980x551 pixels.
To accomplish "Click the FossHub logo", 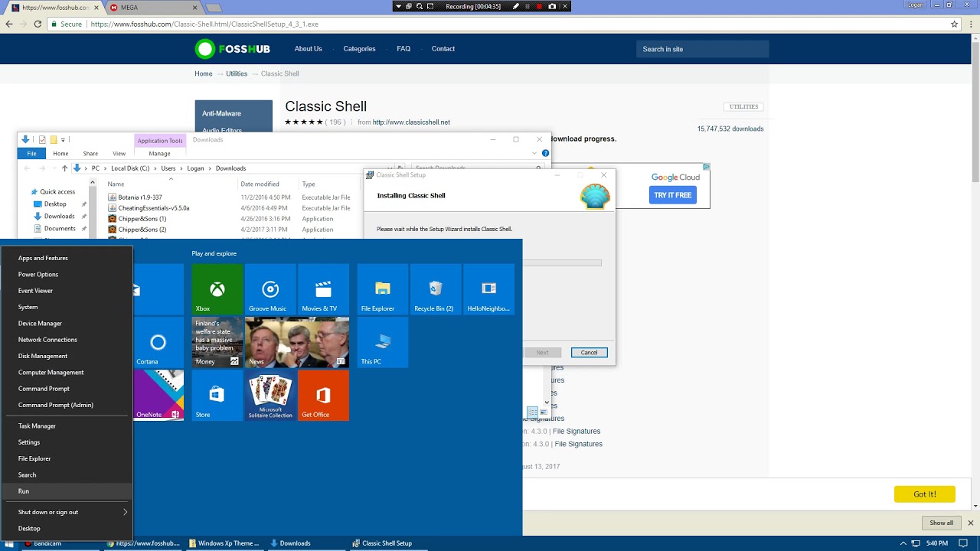I will 233,49.
